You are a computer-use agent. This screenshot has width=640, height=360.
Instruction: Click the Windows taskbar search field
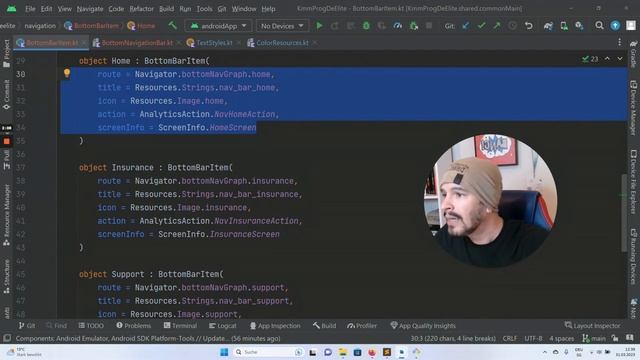269,352
